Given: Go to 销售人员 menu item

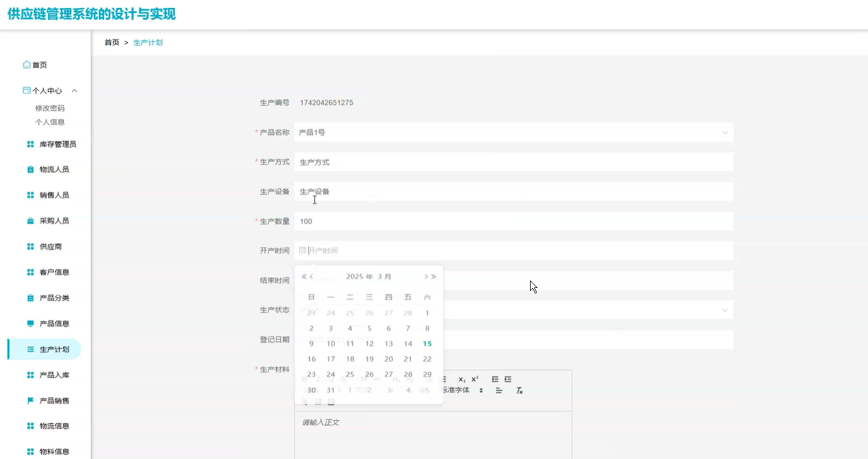Looking at the screenshot, I should (x=54, y=195).
